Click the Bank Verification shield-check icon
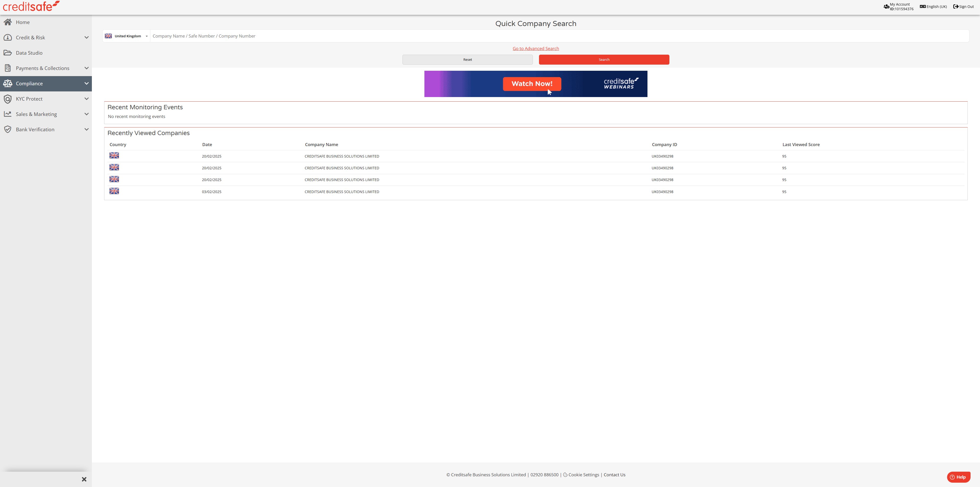The image size is (980, 487). [8, 129]
